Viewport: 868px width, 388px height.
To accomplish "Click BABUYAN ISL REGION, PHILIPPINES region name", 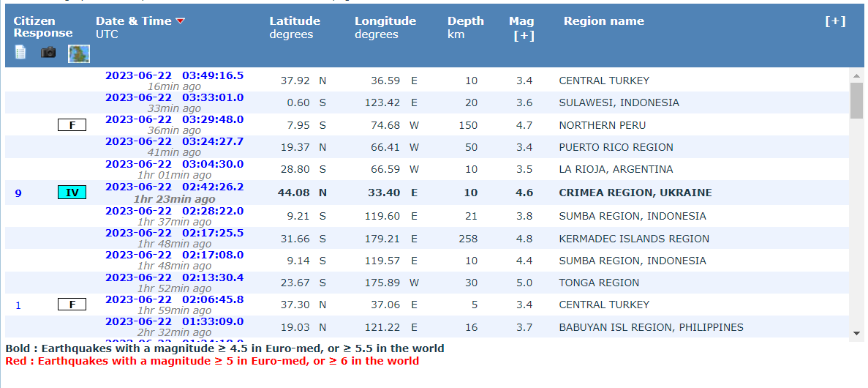I will pos(651,327).
